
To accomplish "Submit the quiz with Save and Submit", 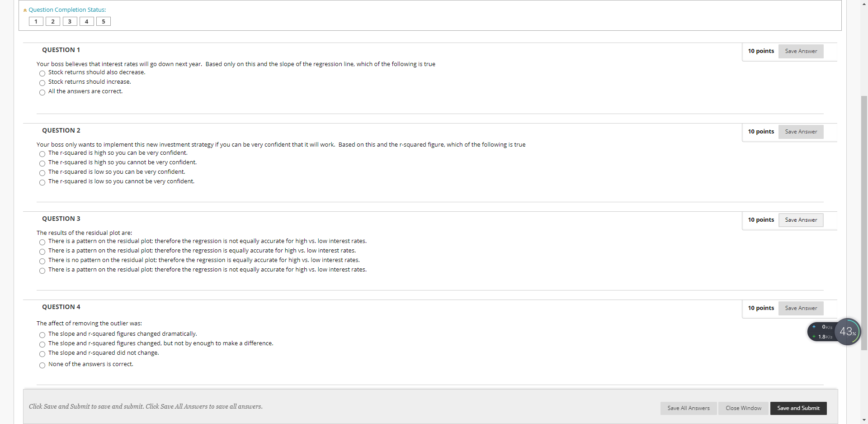I will pyautogui.click(x=798, y=408).
